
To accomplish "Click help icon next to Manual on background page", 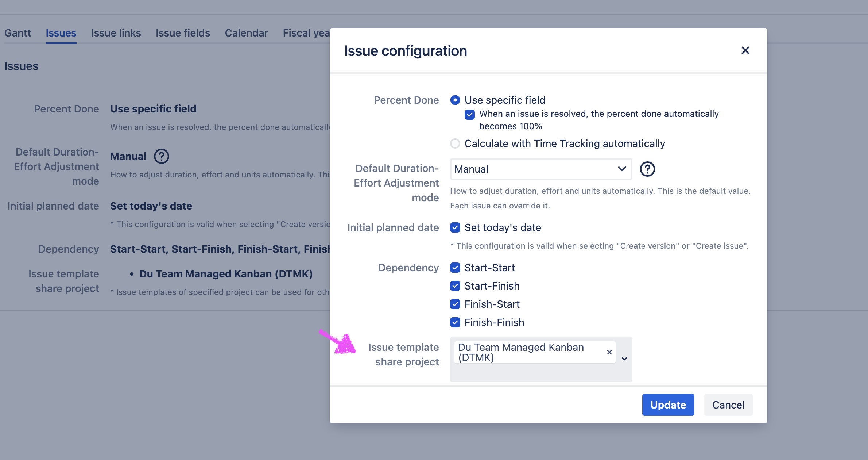I will (x=161, y=156).
